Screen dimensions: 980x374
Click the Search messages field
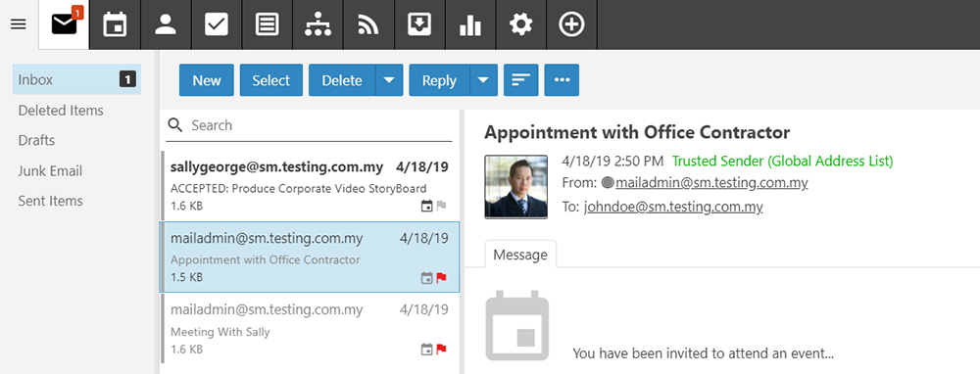tap(310, 125)
